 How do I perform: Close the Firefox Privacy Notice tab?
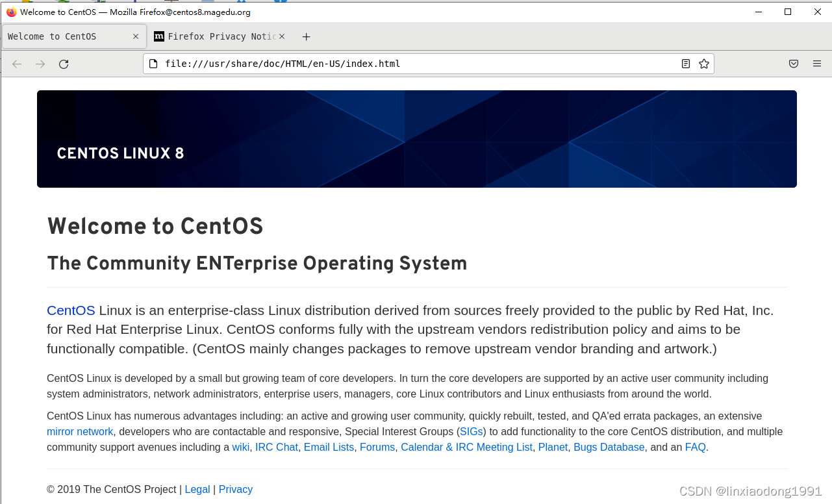(x=282, y=36)
